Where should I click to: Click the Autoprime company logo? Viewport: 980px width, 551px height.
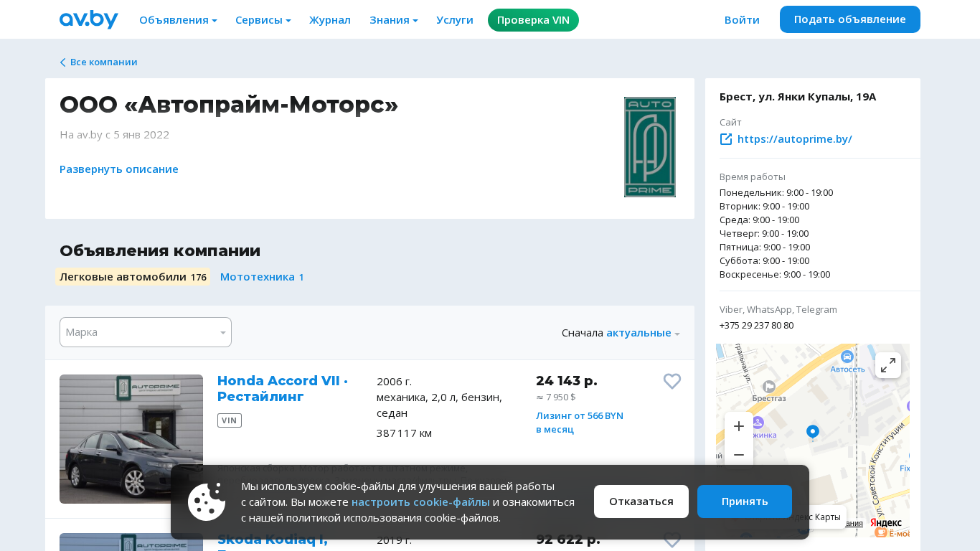649,147
